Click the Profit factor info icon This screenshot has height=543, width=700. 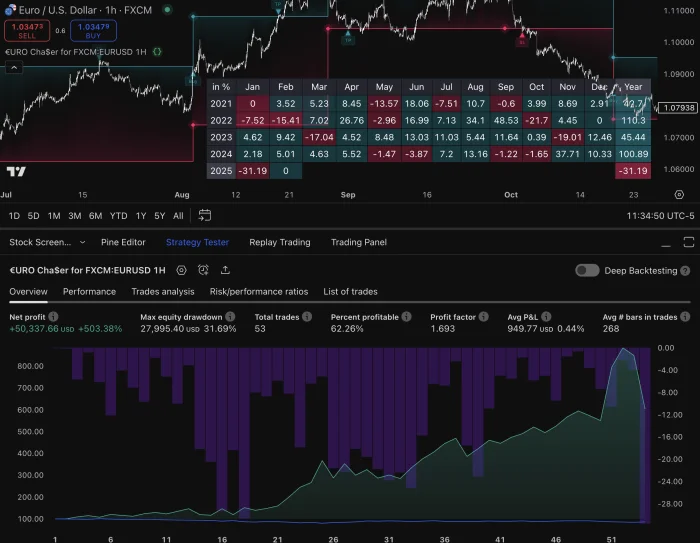click(484, 316)
